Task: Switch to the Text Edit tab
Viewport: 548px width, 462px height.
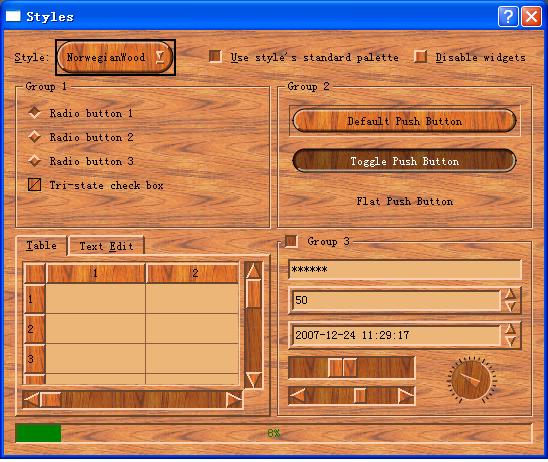Action: point(106,246)
